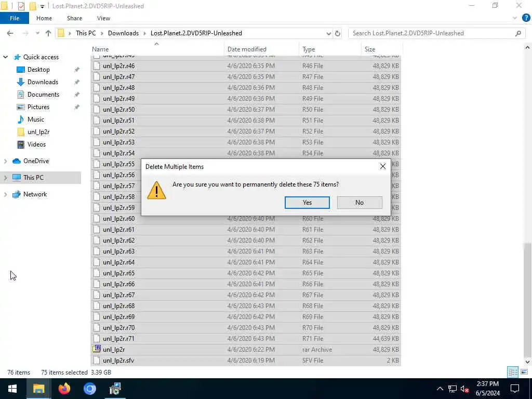
Task: Sort files by the Type column
Action: pyautogui.click(x=330, y=49)
